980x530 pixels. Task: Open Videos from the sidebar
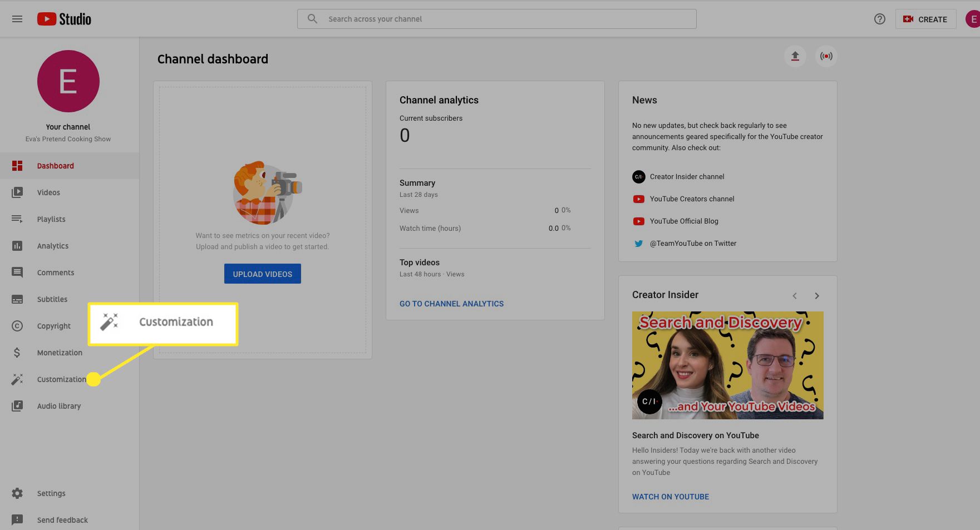point(70,192)
